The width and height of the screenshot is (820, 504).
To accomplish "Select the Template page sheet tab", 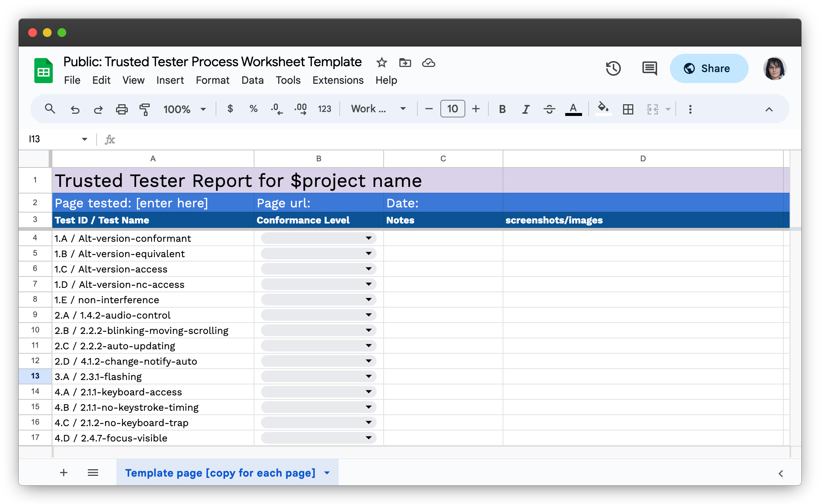I will (220, 473).
